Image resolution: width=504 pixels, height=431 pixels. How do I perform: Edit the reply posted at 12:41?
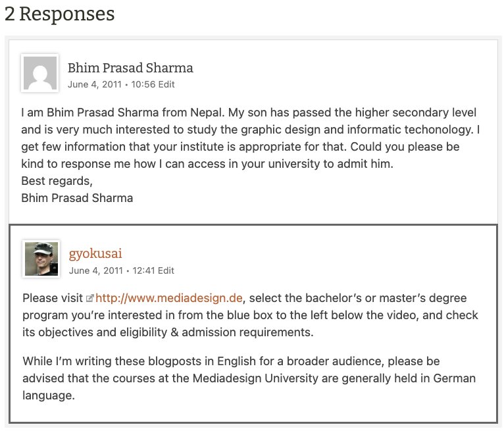166,270
